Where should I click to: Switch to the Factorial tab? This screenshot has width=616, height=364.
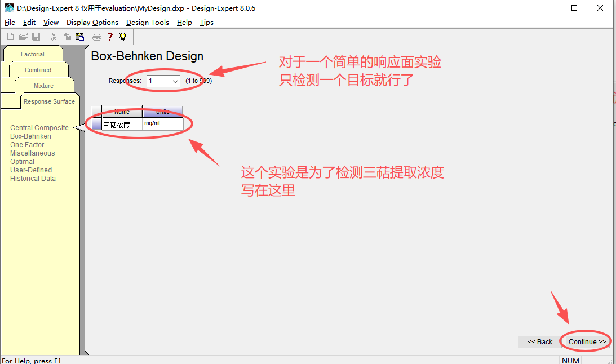(33, 54)
